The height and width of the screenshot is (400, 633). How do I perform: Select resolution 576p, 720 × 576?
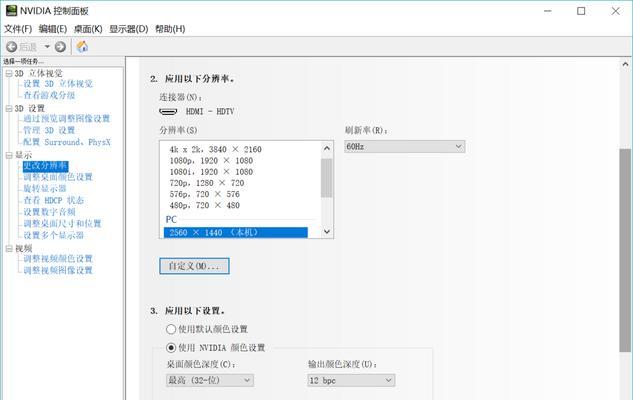[205, 195]
